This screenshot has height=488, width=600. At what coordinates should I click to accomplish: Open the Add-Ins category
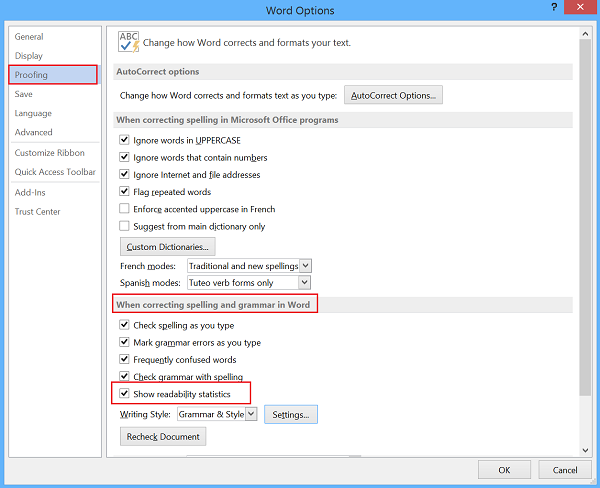coord(30,193)
